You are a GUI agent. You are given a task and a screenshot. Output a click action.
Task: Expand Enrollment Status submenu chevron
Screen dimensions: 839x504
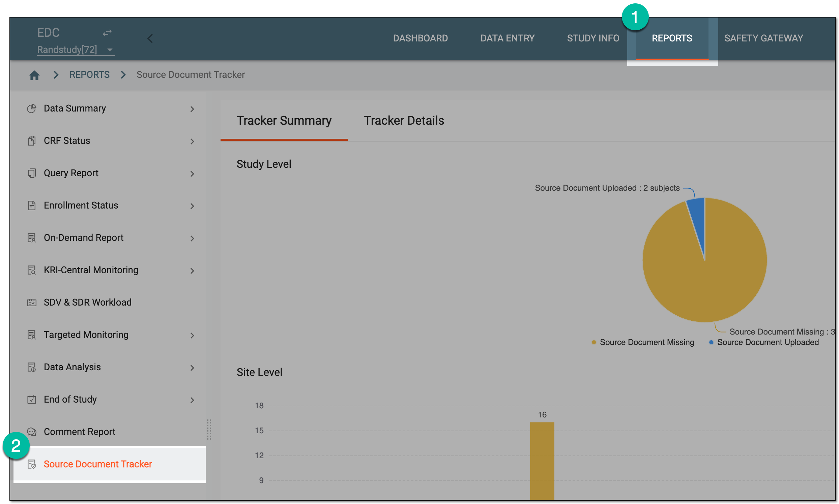coord(192,206)
